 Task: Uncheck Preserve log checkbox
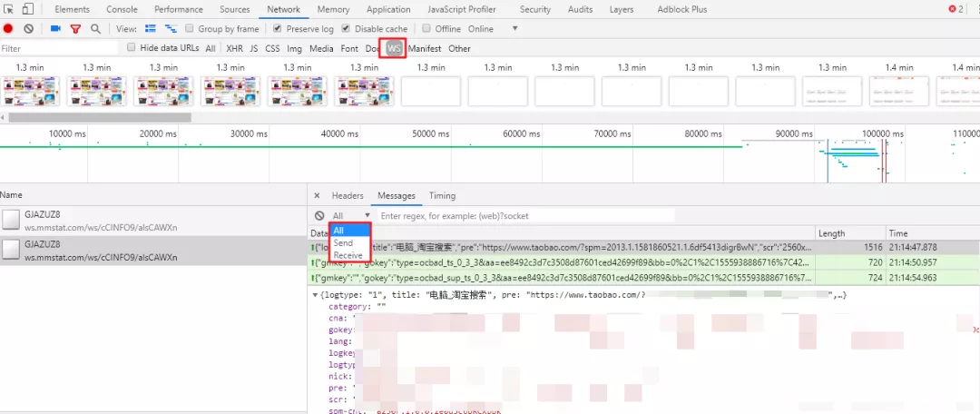click(x=278, y=29)
